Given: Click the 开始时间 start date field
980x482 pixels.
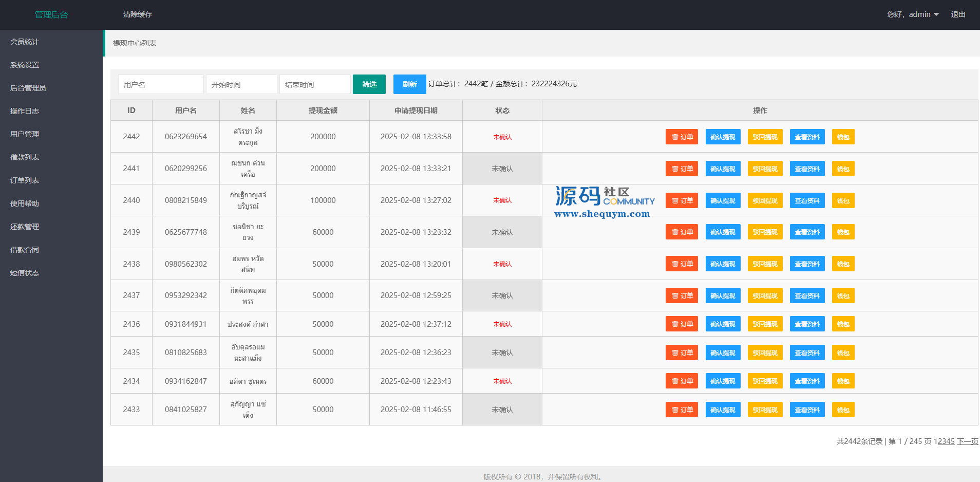Looking at the screenshot, I should 241,84.
